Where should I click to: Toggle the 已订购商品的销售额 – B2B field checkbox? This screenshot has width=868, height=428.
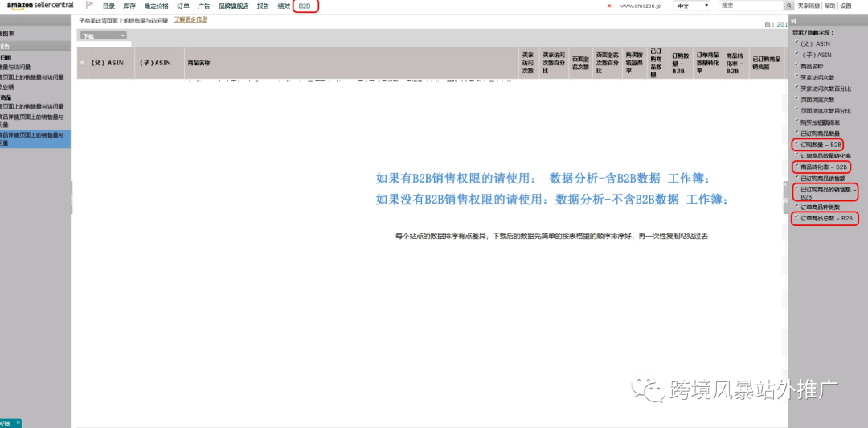(796, 188)
